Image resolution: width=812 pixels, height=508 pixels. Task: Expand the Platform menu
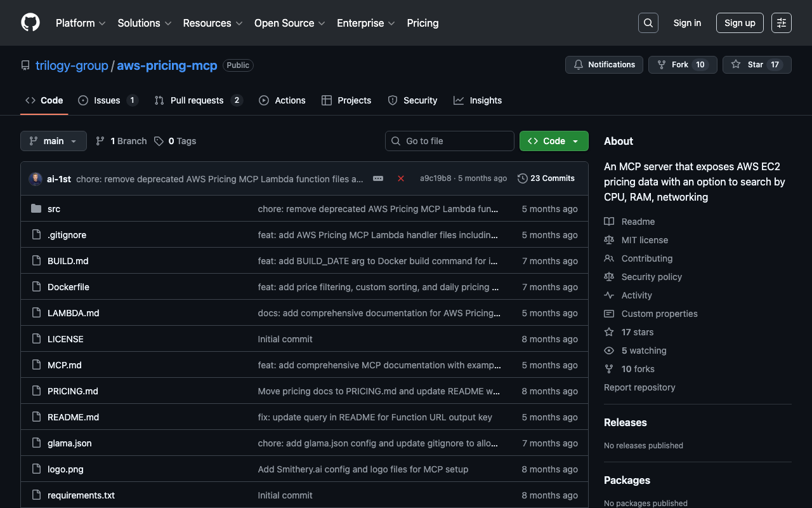(x=80, y=23)
